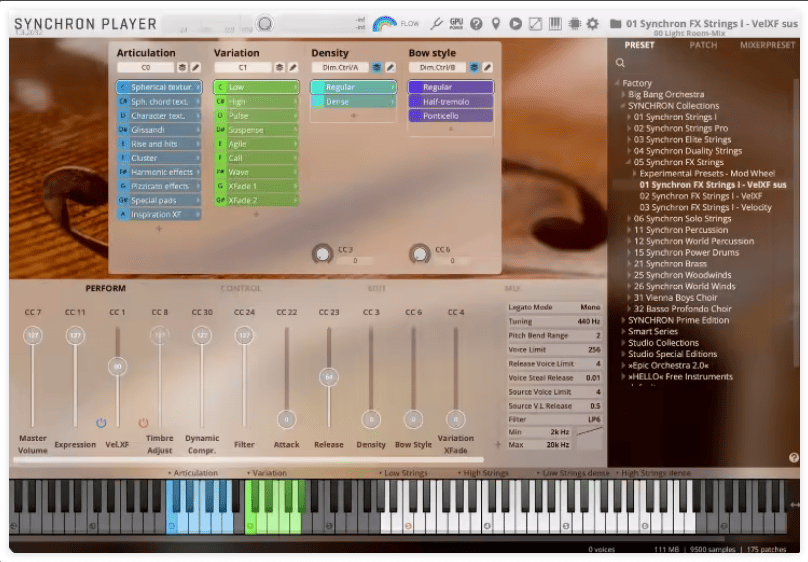808x562 pixels.
Task: Load preset 02 Synchron FX Strings I - VelXF
Action: 701,196
